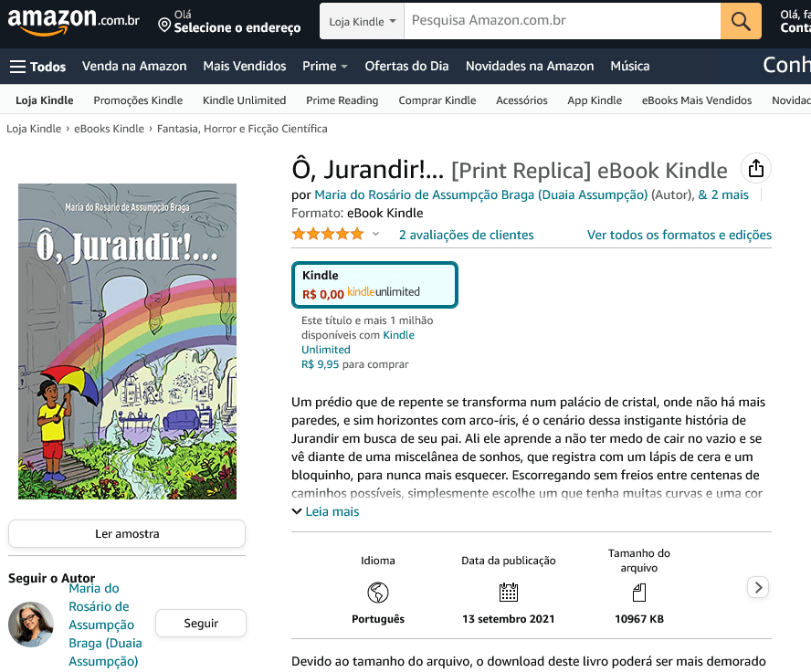Open the 2 avaliações de clientes link
Viewport: 811px width, 672px height.
[466, 235]
